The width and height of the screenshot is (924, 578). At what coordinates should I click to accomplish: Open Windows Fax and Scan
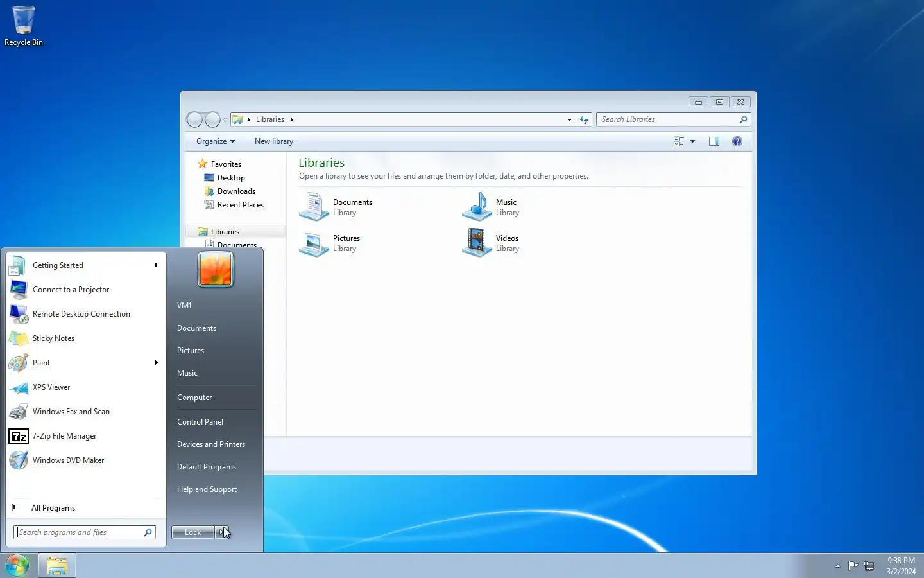86,412
